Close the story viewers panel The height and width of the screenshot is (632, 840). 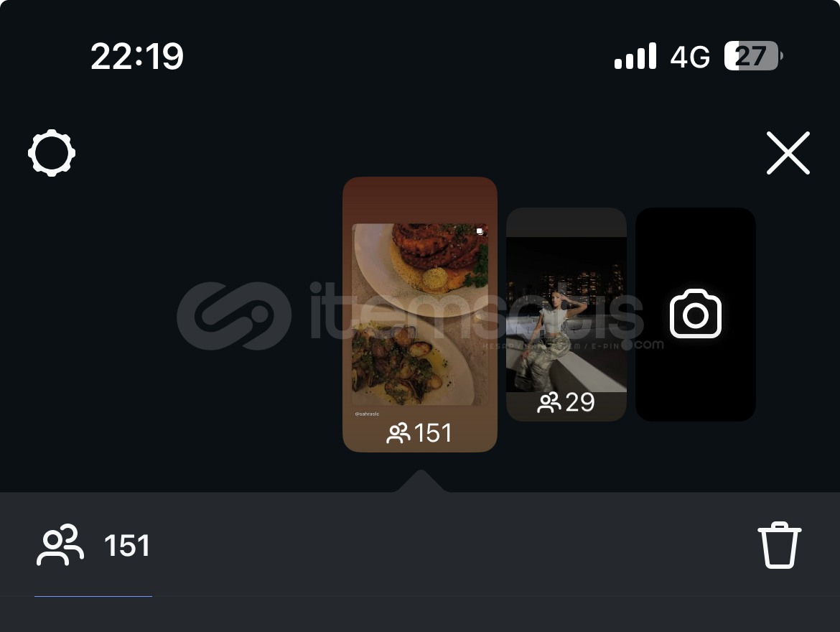(x=788, y=153)
